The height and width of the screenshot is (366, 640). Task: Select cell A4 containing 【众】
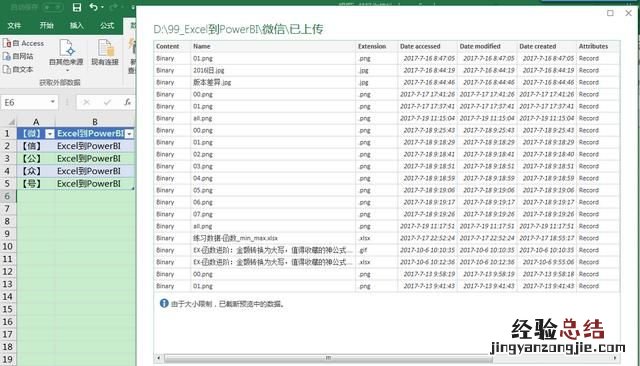click(36, 171)
